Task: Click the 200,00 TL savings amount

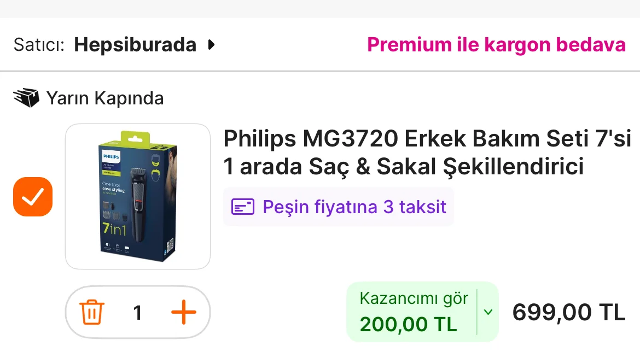Action: [408, 325]
